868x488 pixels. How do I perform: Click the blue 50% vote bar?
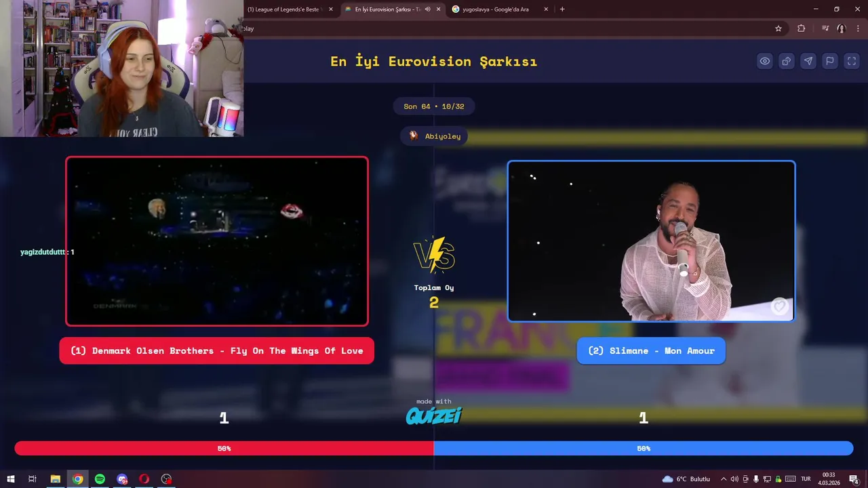644,448
